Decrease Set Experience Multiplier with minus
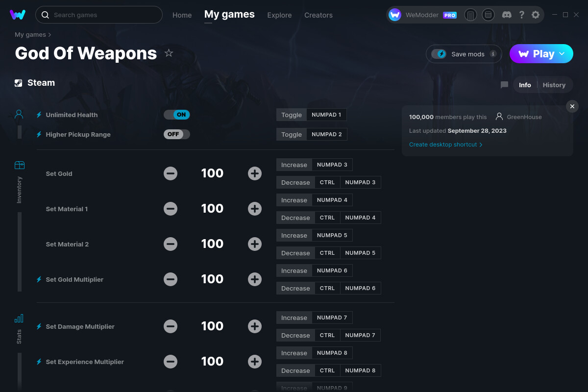Image resolution: width=588 pixels, height=392 pixels. point(171,362)
